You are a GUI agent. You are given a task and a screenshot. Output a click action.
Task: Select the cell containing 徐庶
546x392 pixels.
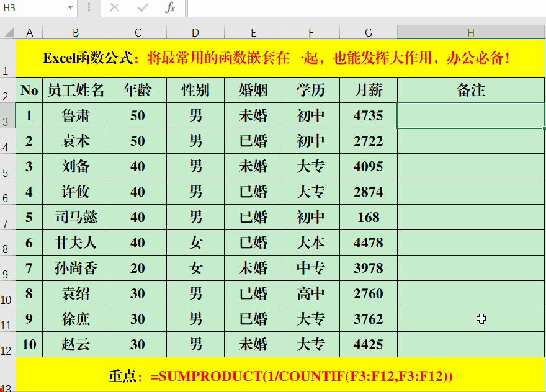coord(76,319)
